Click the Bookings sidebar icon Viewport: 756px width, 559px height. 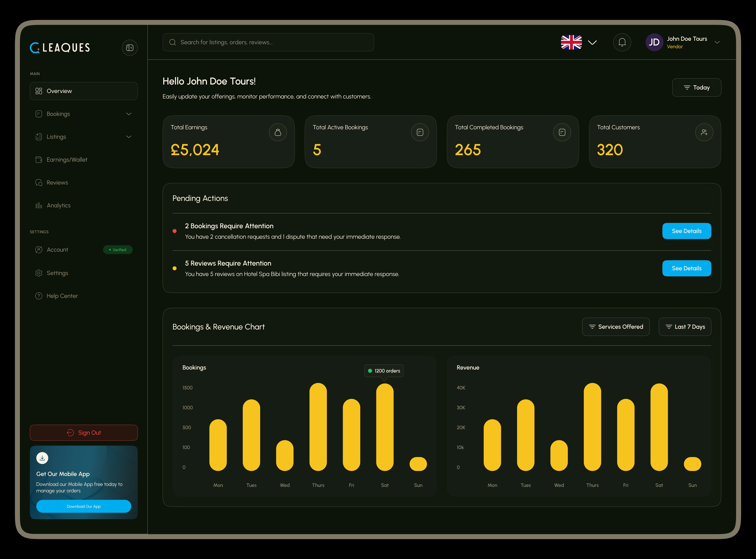[39, 114]
